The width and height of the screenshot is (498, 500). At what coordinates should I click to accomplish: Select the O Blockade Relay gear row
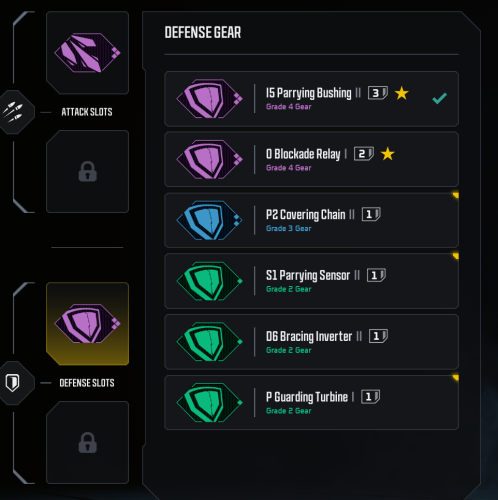pyautogui.click(x=311, y=159)
